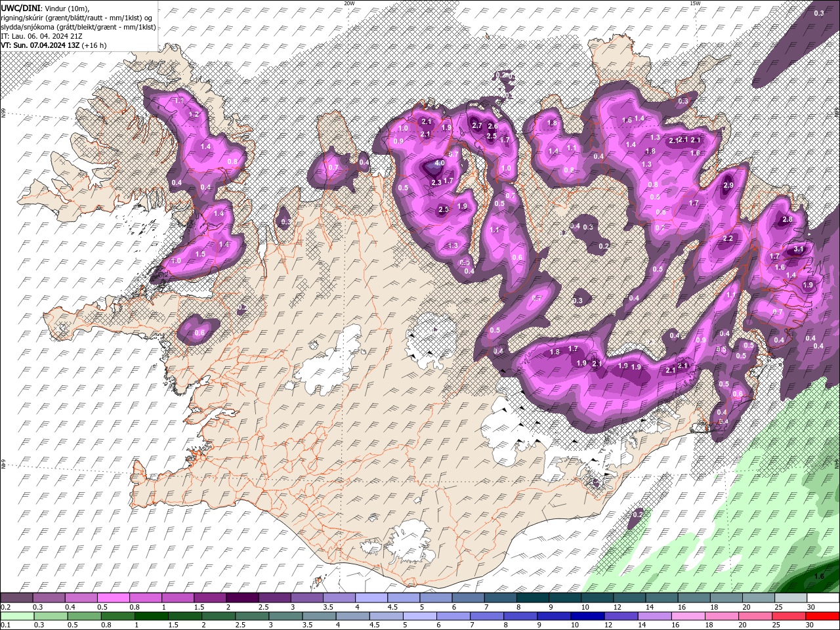This screenshot has height=630, width=840.
Task: Click the 20W longitude label
Action: [x=349, y=3]
